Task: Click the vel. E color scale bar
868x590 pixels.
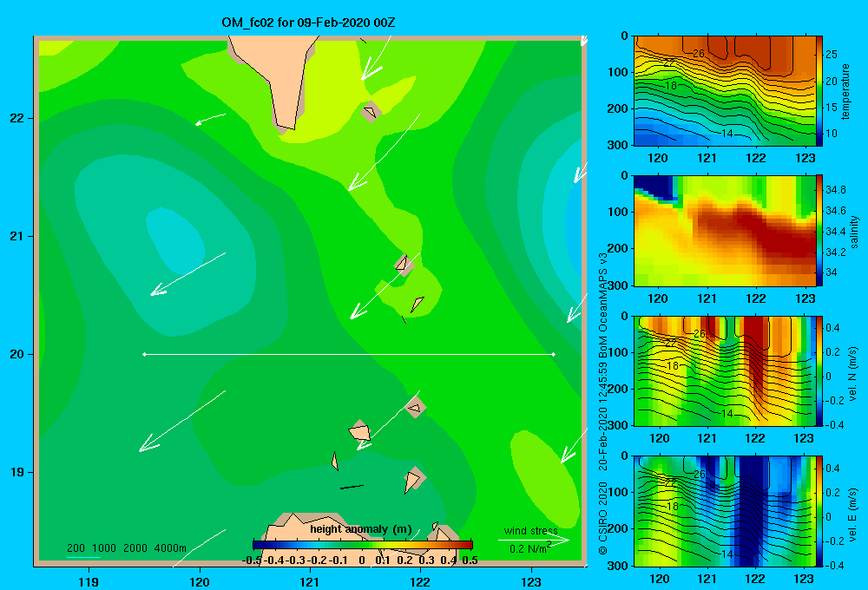Action: [819, 511]
